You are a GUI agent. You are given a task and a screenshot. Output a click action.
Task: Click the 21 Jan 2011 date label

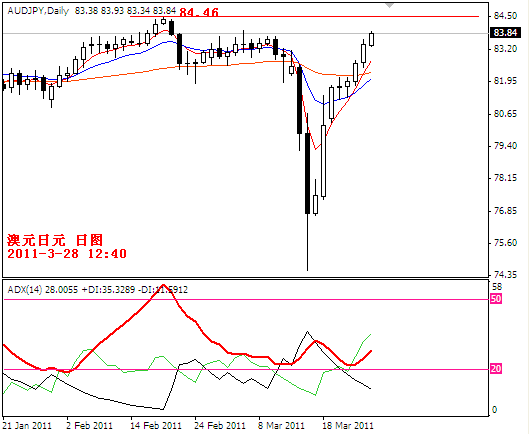click(27, 425)
